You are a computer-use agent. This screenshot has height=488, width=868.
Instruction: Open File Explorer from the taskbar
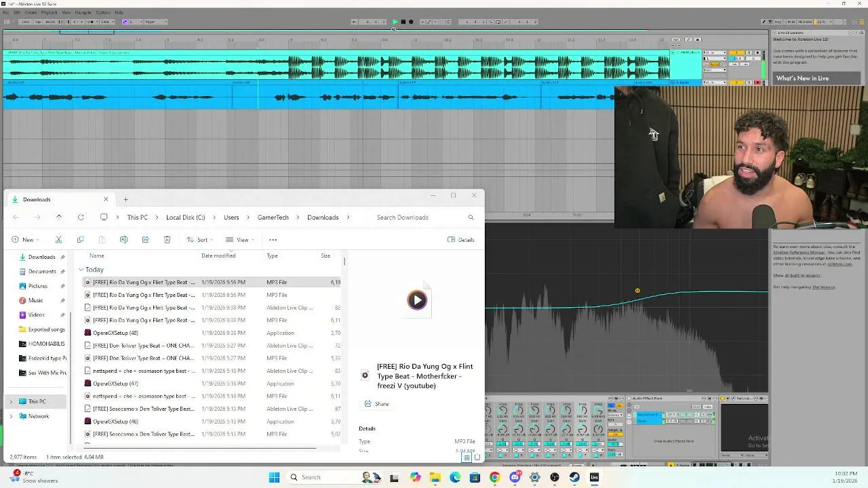[435, 477]
